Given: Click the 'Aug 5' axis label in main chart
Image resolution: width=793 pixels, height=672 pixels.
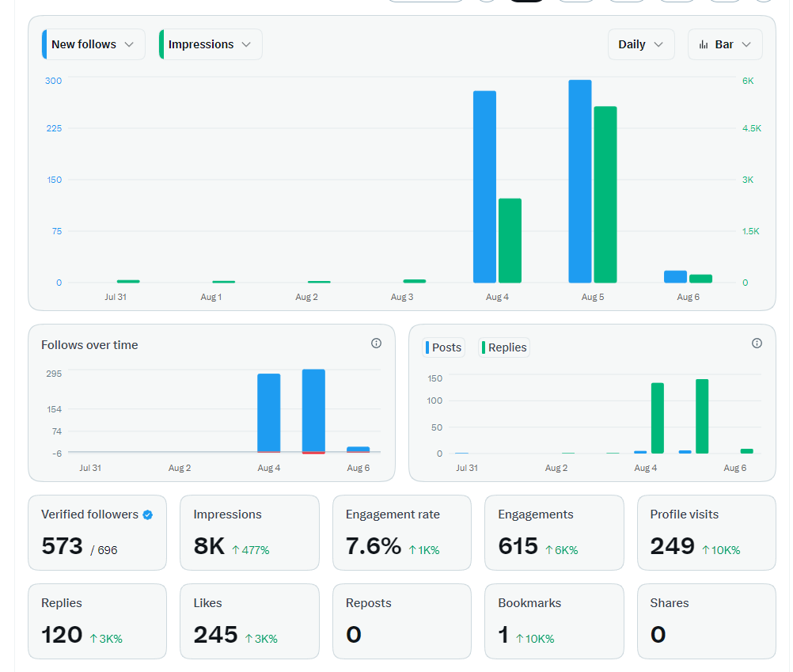Looking at the screenshot, I should pyautogui.click(x=593, y=297).
